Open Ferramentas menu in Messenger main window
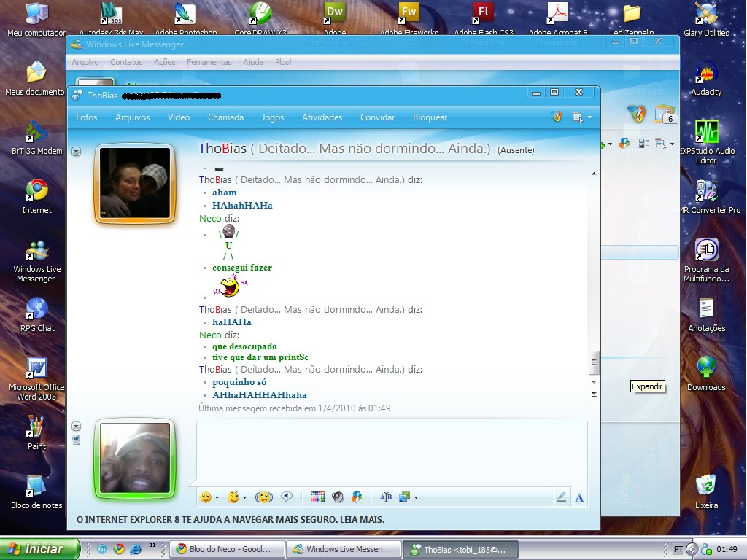747x560 pixels. (209, 62)
